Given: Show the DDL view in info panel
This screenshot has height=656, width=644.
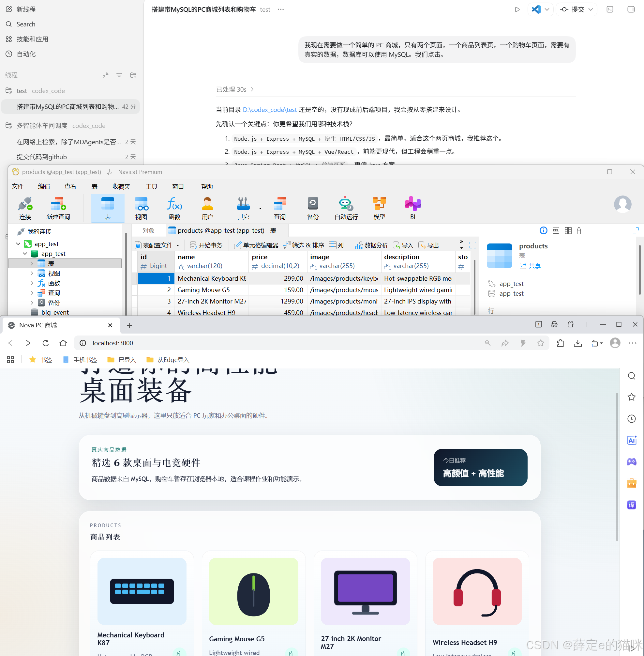Looking at the screenshot, I should 556,230.
